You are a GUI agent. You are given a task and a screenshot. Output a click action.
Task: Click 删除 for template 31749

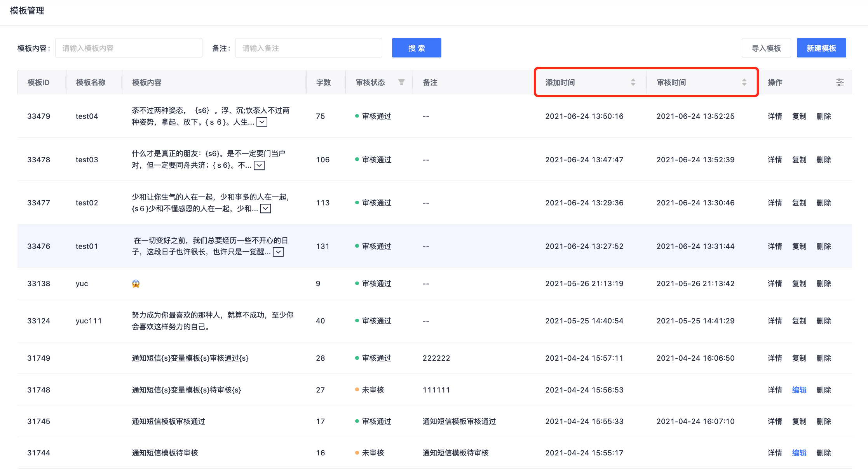click(x=824, y=358)
